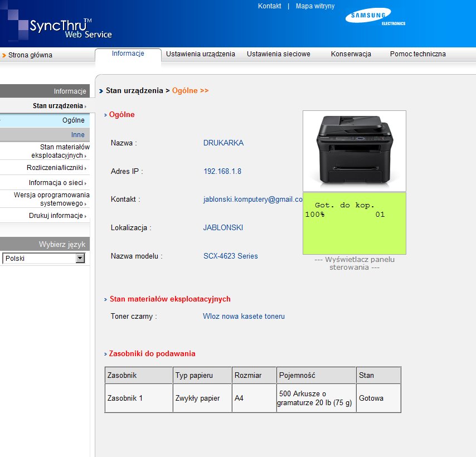The height and width of the screenshot is (457, 476).
Task: Click the printer product image
Action: click(x=354, y=151)
